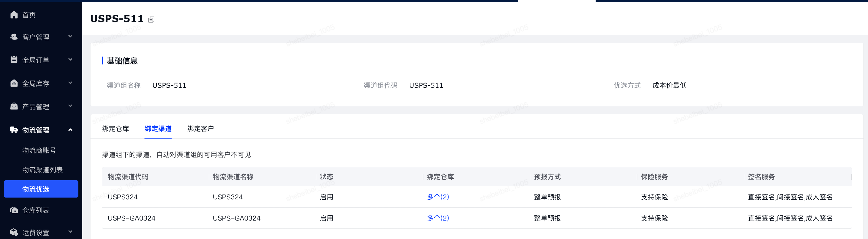Expand the 全局订单 menu chevron
Viewport: 868px width, 239px height.
71,60
